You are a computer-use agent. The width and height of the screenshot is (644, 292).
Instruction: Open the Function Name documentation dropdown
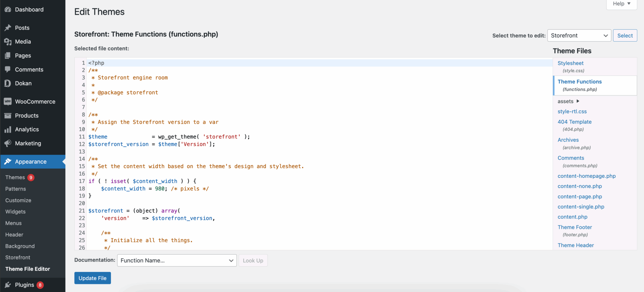177,260
